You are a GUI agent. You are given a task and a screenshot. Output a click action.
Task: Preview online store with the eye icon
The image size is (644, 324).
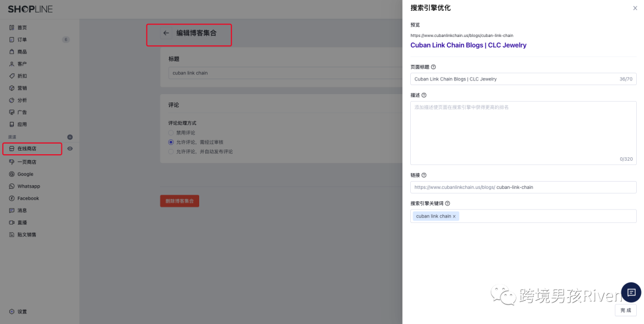[70, 149]
